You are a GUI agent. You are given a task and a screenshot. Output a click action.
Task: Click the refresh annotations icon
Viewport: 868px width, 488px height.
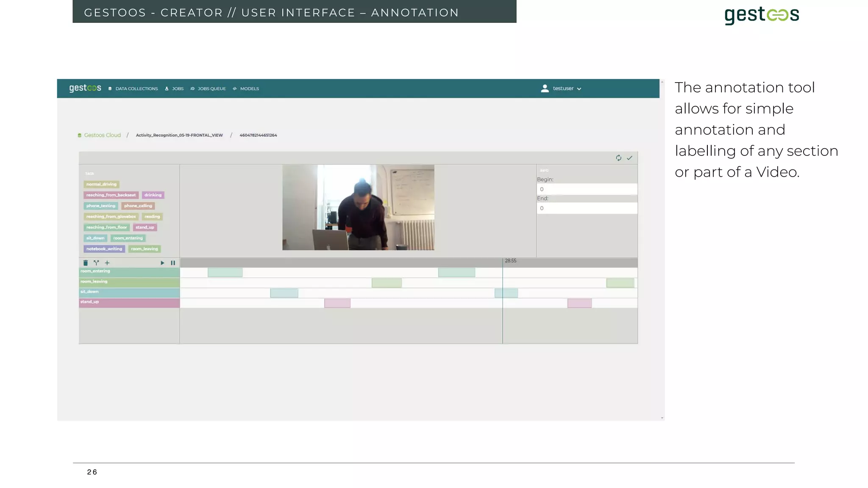(619, 158)
